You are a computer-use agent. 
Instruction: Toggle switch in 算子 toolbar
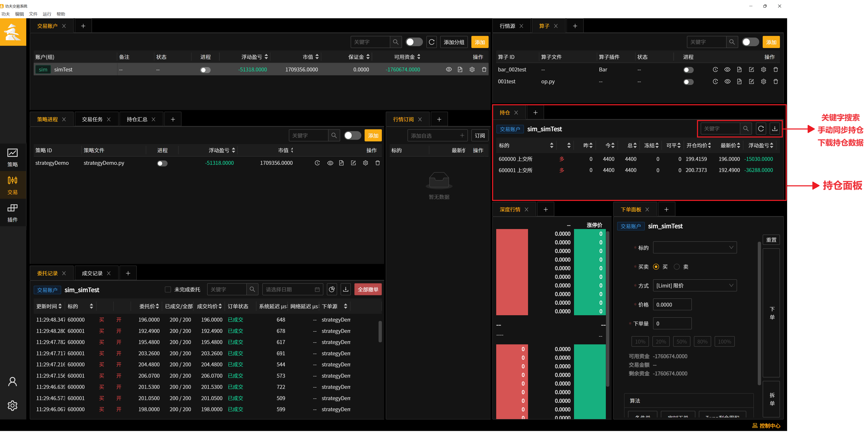pyautogui.click(x=750, y=42)
